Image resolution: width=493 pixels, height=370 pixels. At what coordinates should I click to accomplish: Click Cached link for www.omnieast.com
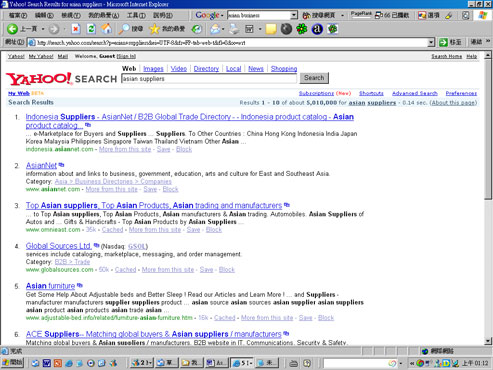(x=112, y=230)
